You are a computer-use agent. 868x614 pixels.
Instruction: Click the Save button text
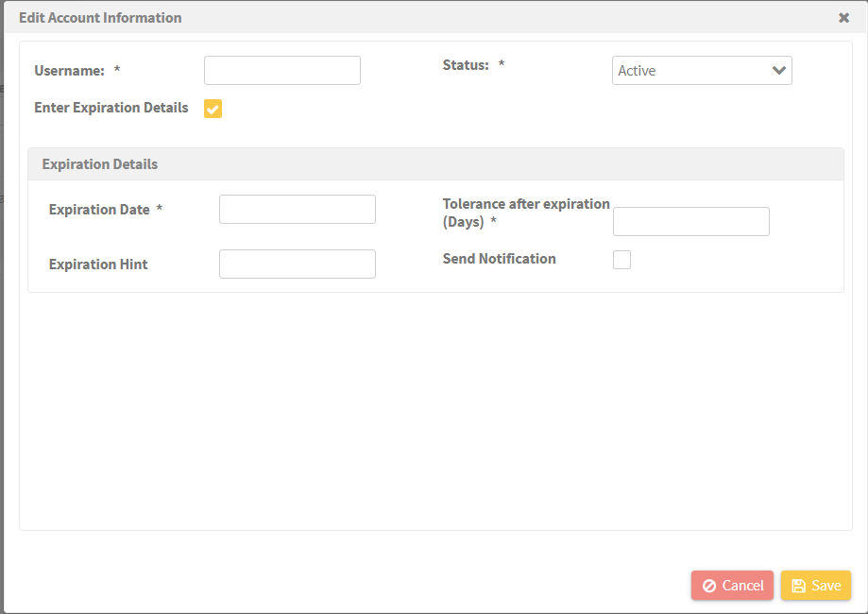(x=825, y=586)
